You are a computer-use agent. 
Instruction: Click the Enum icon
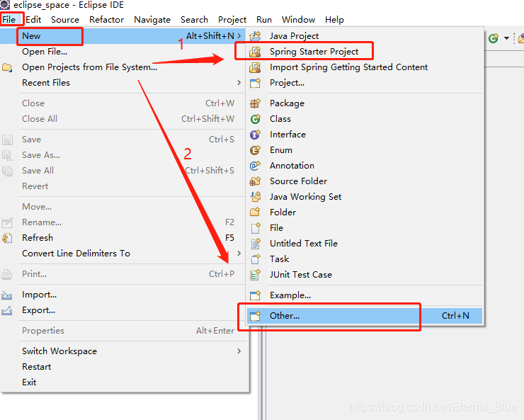point(256,150)
